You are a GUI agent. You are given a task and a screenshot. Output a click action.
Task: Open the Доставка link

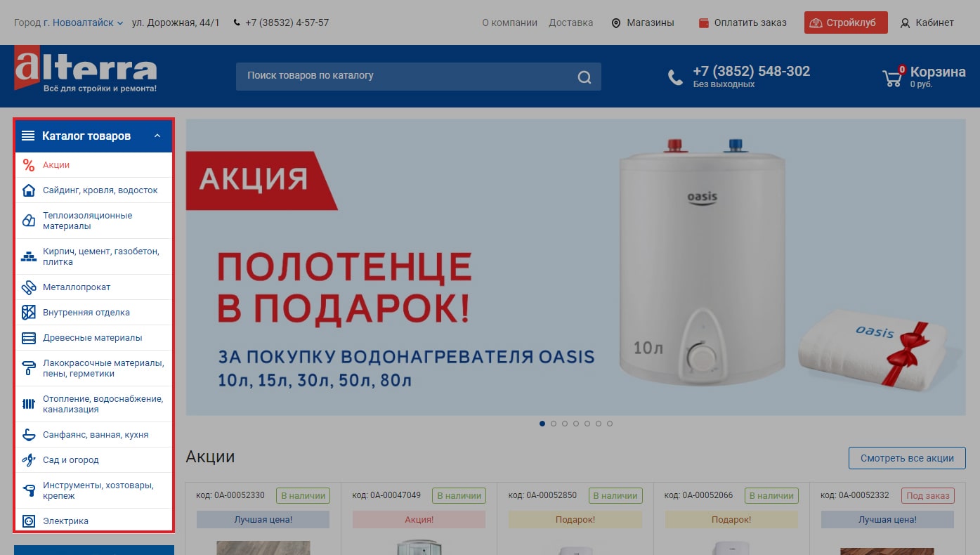571,22
